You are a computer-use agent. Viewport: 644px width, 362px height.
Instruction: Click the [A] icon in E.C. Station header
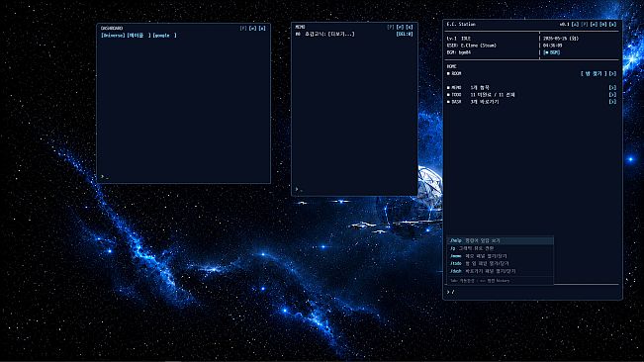[x=575, y=24]
